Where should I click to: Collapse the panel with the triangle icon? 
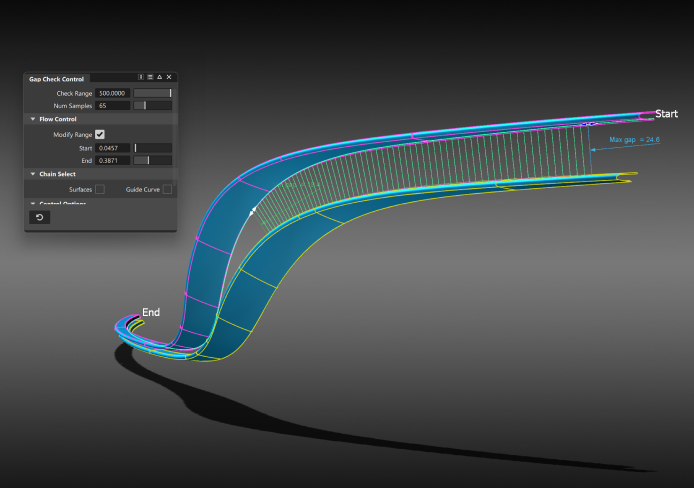pyautogui.click(x=159, y=77)
